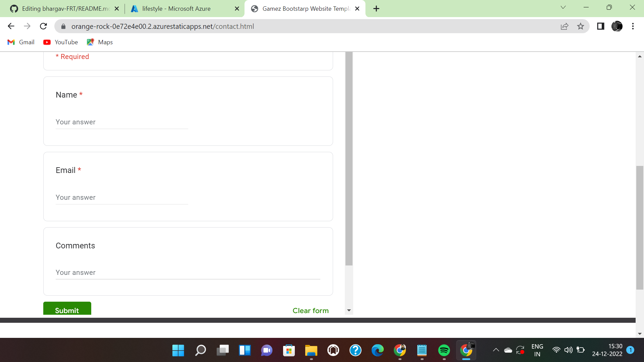Open the clock and date panel
This screenshot has height=362, width=644.
[x=607, y=350]
